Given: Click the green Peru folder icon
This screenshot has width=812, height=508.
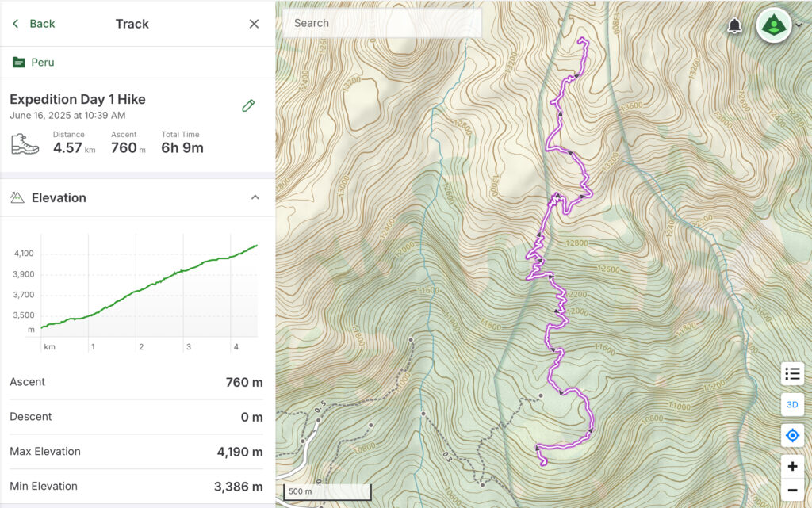Looking at the screenshot, I should [x=19, y=63].
